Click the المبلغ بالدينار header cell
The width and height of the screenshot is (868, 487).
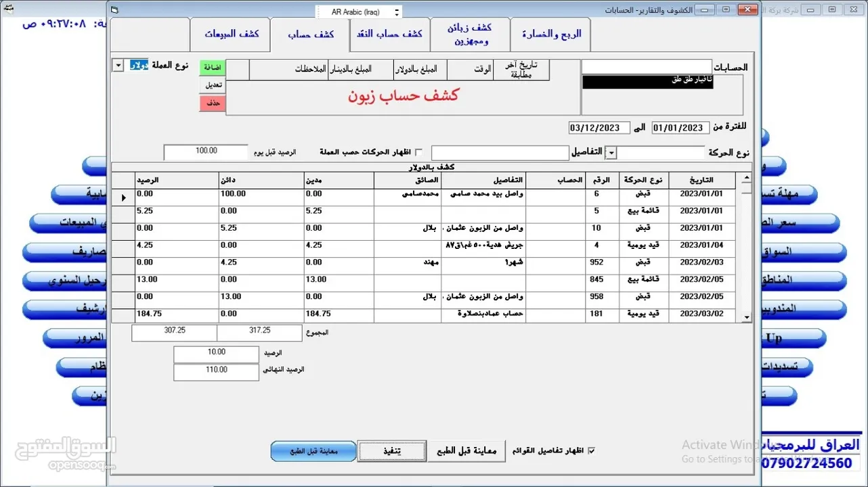[361, 70]
